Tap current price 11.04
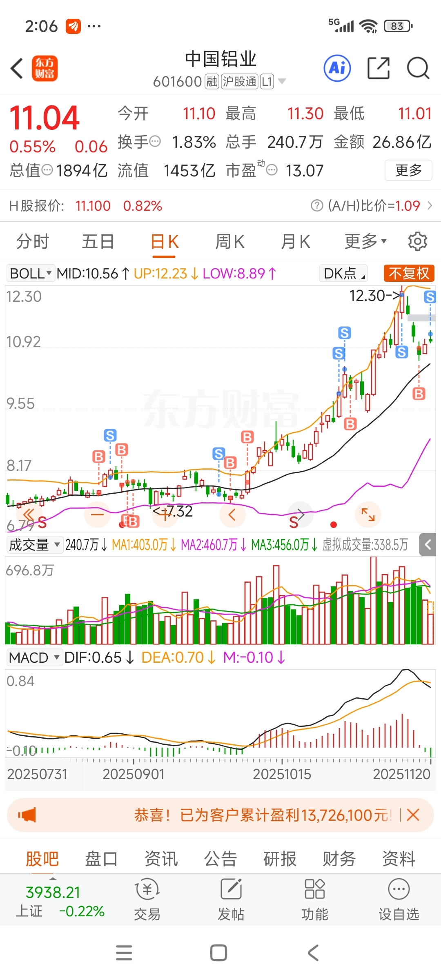Screen dimensions: 441x980 44,118
